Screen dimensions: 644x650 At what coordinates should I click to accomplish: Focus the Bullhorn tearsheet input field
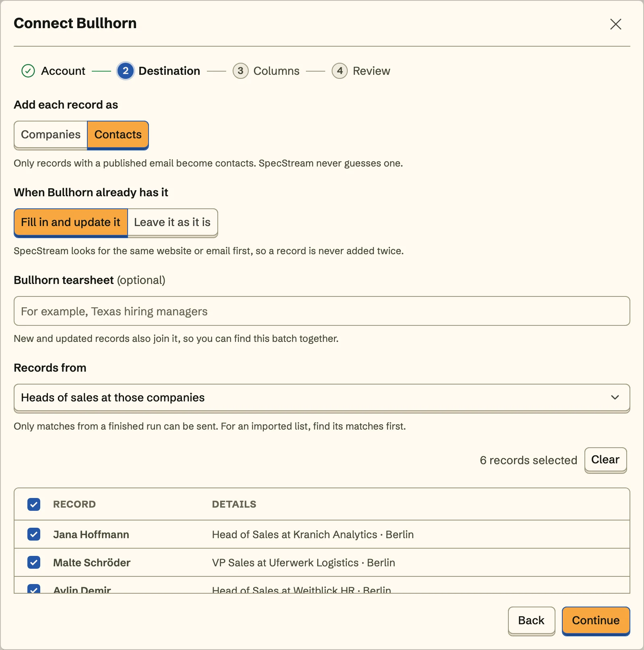[x=322, y=311]
